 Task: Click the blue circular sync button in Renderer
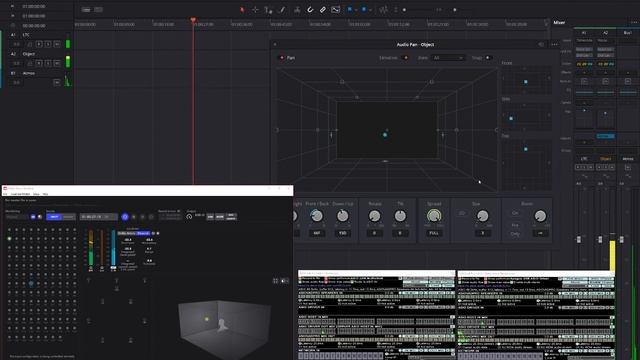coord(125,217)
